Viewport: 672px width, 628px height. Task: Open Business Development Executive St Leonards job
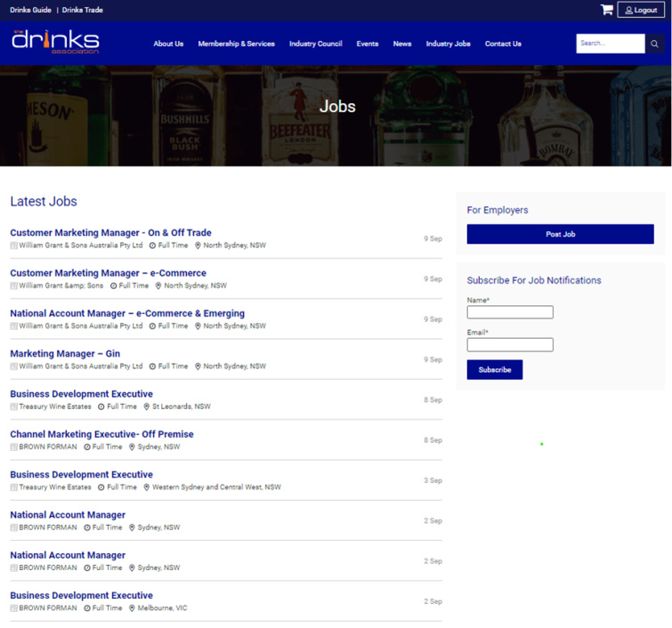pyautogui.click(x=81, y=394)
